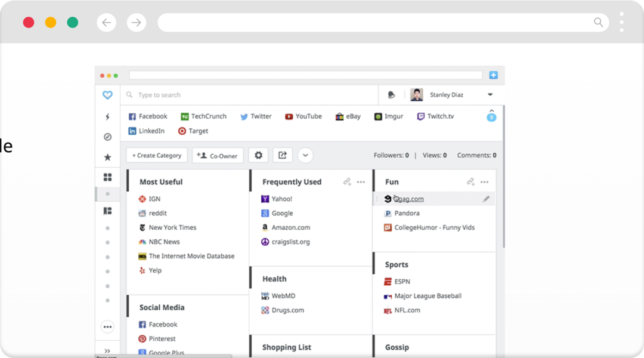This screenshot has width=644, height=358.
Task: Click the Views: 0 counter
Action: coord(435,155)
